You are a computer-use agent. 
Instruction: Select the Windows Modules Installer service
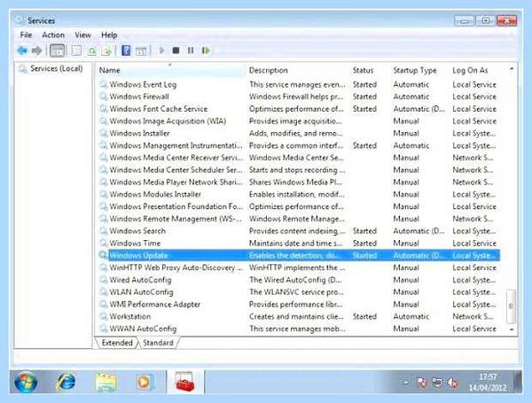(300, 194)
